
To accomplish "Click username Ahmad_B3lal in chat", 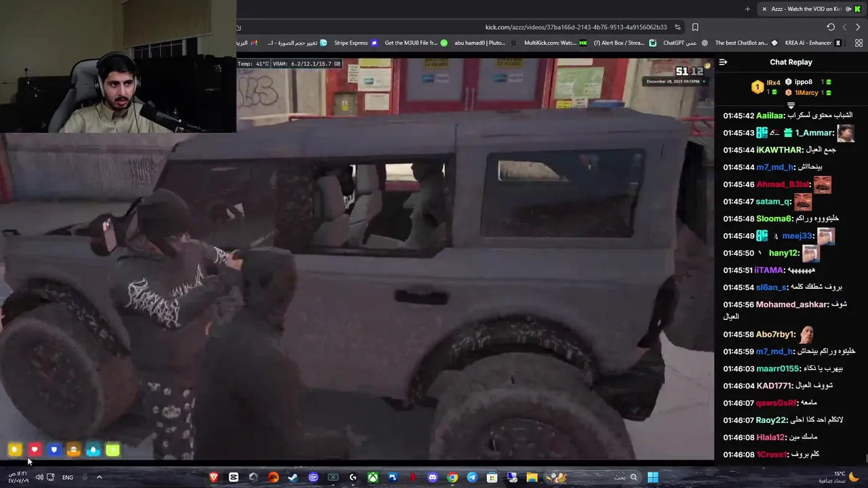I will [783, 184].
